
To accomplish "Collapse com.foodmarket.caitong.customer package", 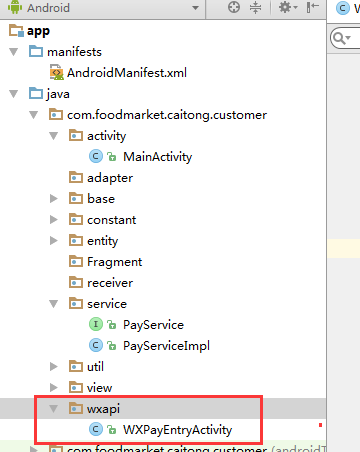I will pos(34,115).
